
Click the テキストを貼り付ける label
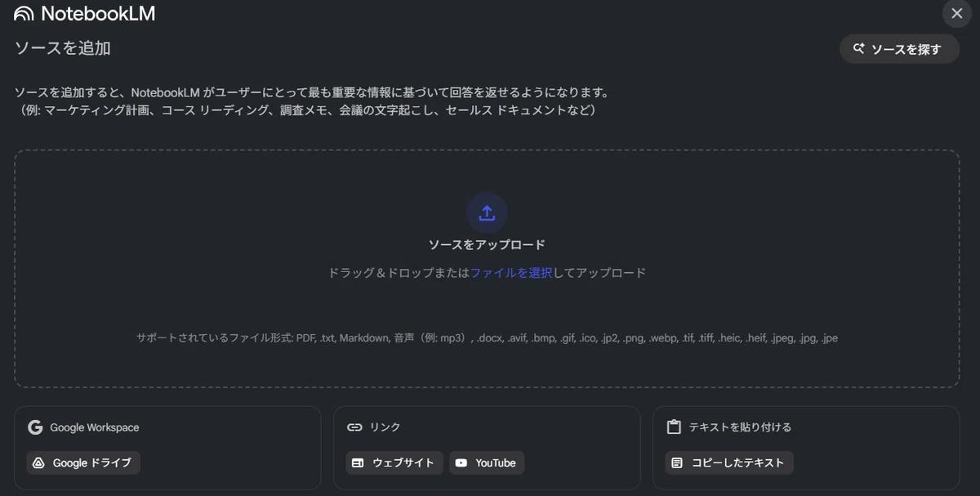point(740,427)
